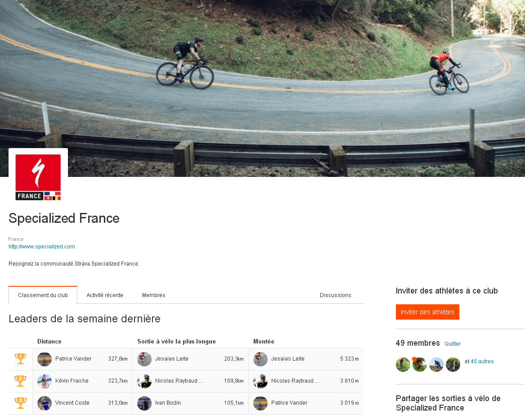Click the Quitter link

(x=453, y=343)
